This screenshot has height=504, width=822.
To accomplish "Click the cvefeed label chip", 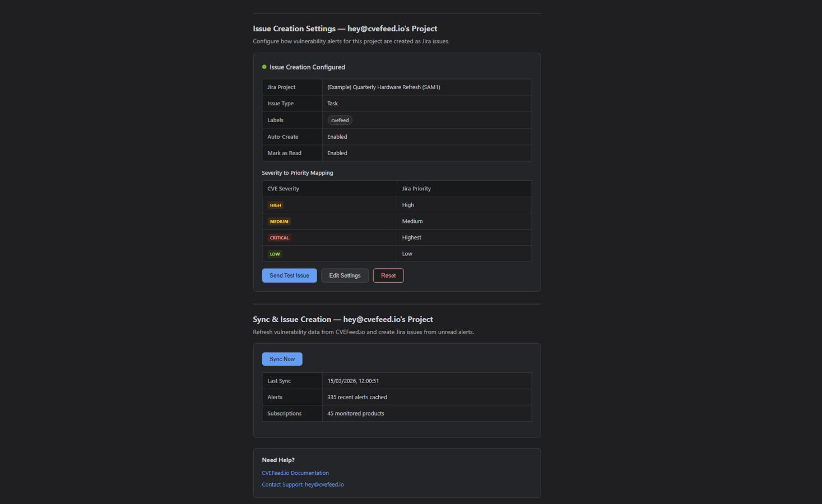I will (340, 120).
